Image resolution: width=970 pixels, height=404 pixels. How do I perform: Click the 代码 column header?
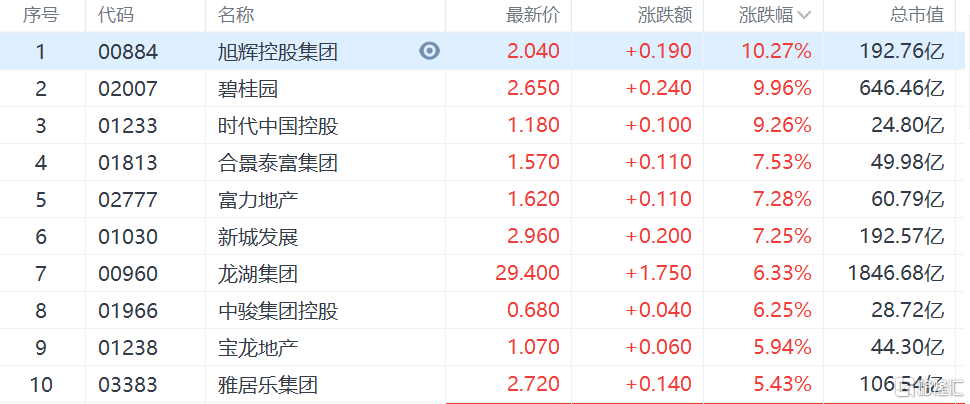116,15
